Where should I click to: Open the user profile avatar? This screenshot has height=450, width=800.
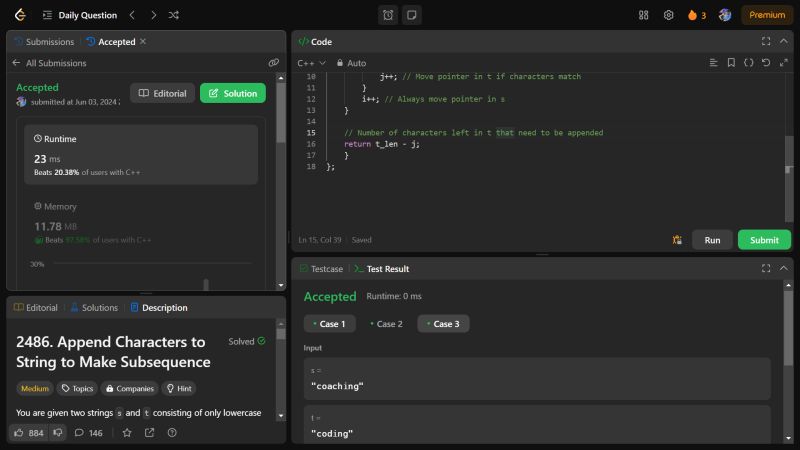click(724, 15)
